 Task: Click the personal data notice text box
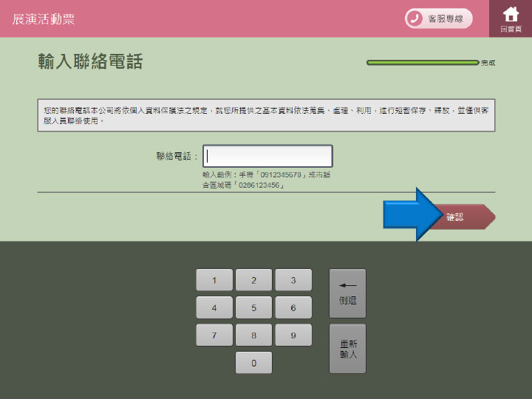pyautogui.click(x=266, y=115)
